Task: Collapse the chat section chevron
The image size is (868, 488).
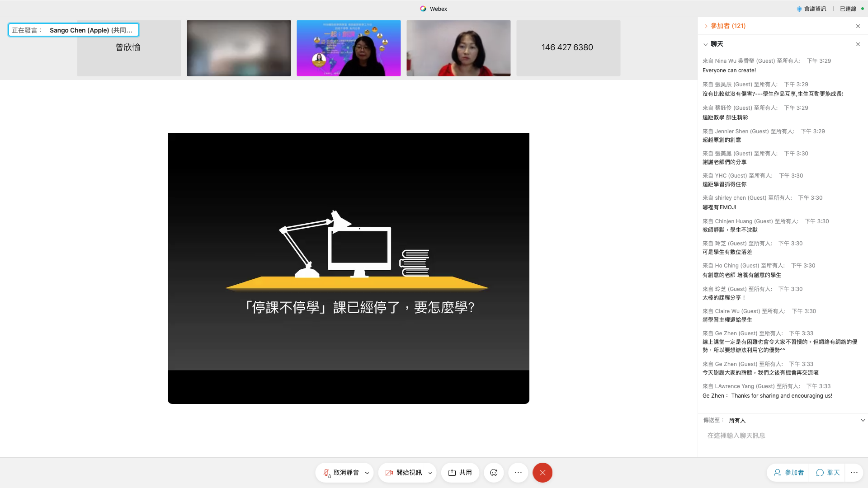Action: point(706,44)
